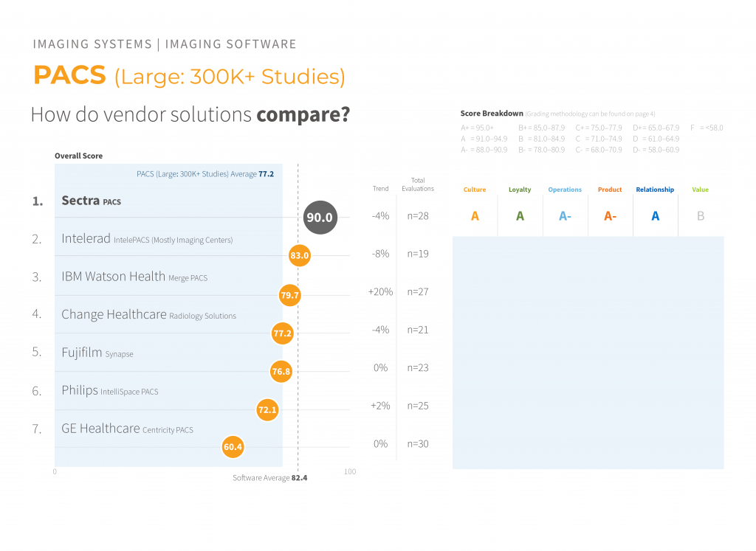
Task: Click the 79.7 score bubble
Action: (x=289, y=295)
